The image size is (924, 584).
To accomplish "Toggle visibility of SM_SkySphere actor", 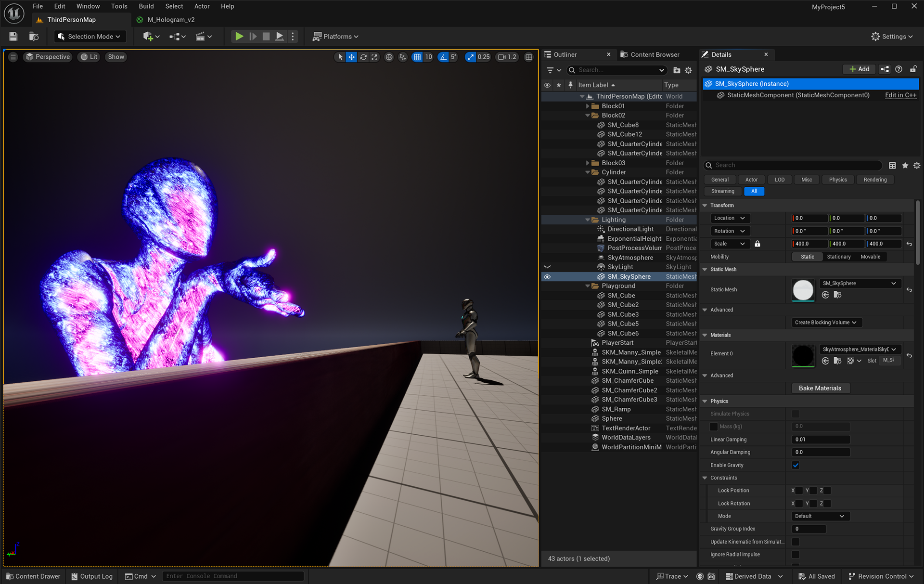I will [547, 277].
